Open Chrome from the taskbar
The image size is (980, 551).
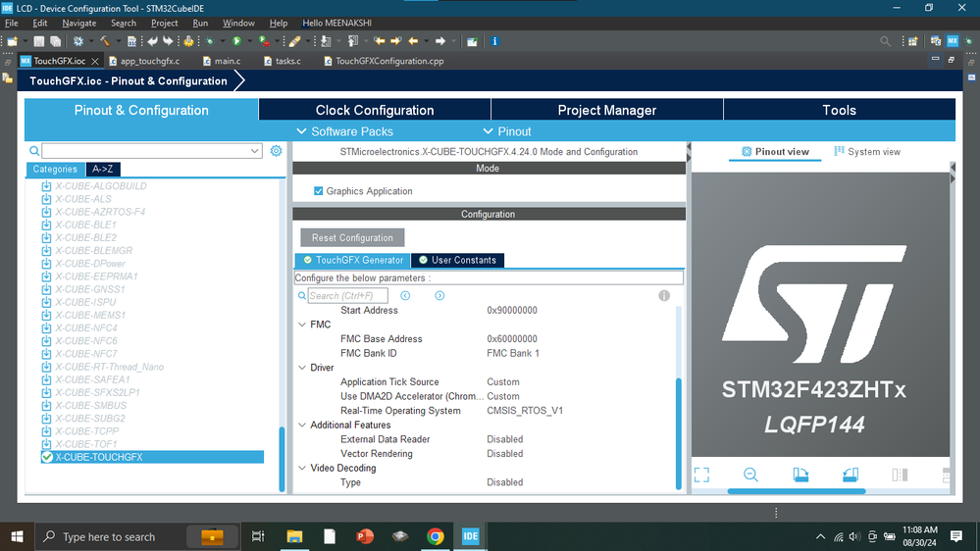[435, 536]
